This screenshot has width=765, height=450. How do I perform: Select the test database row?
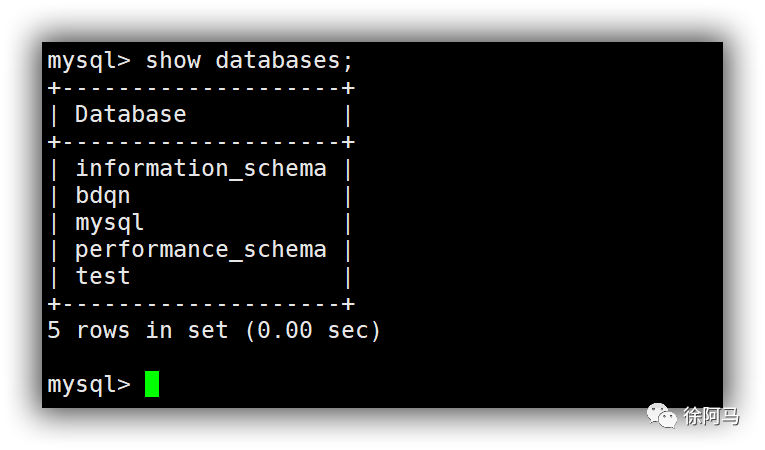coord(201,277)
